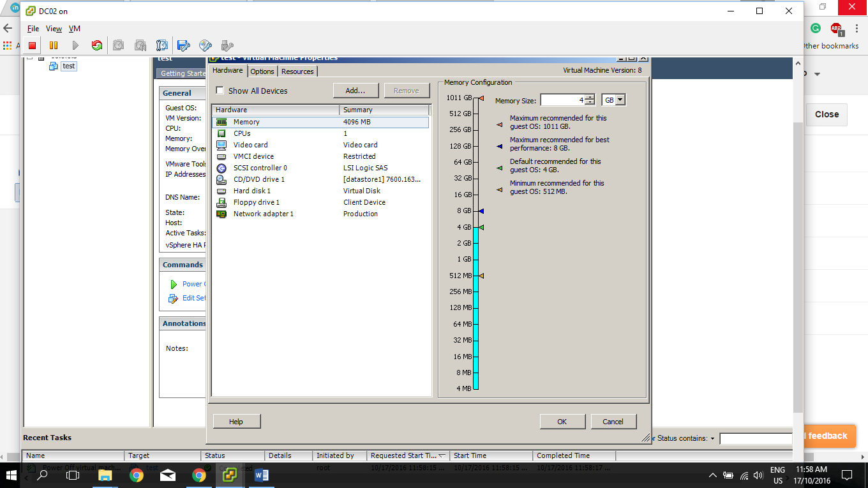868x488 pixels.
Task: Click the Power On play icon
Action: 75,45
